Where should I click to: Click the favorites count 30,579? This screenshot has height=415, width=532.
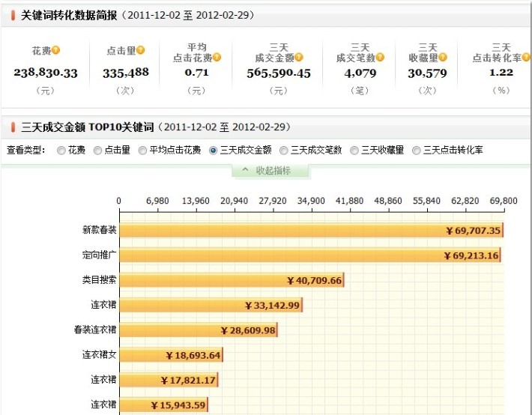(x=428, y=73)
